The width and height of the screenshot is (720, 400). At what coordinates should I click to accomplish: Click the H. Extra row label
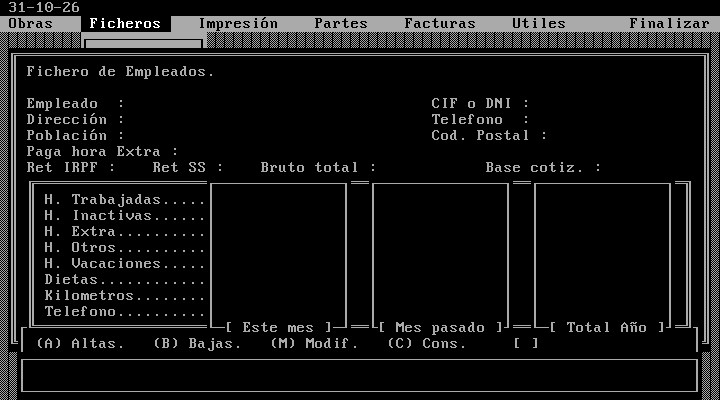tap(124, 232)
